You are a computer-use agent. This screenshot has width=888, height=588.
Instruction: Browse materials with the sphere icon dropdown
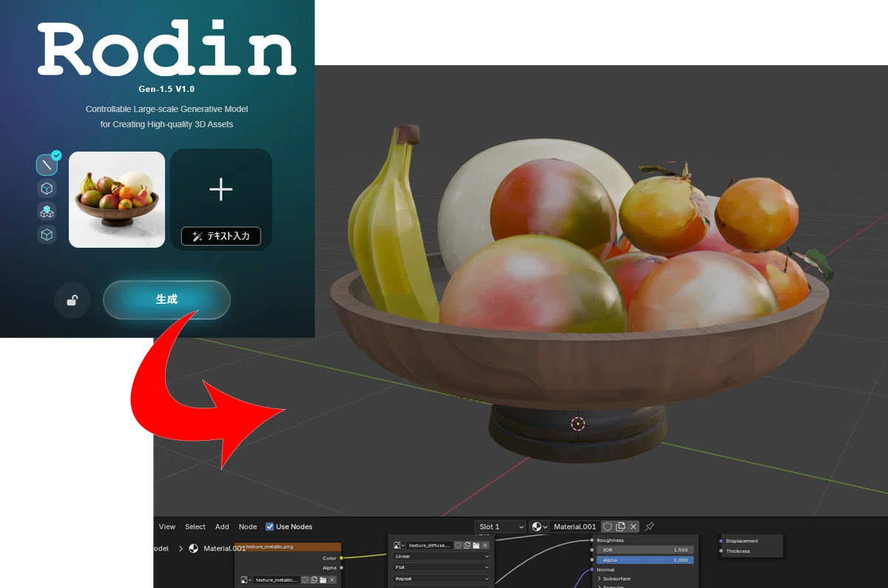539,527
